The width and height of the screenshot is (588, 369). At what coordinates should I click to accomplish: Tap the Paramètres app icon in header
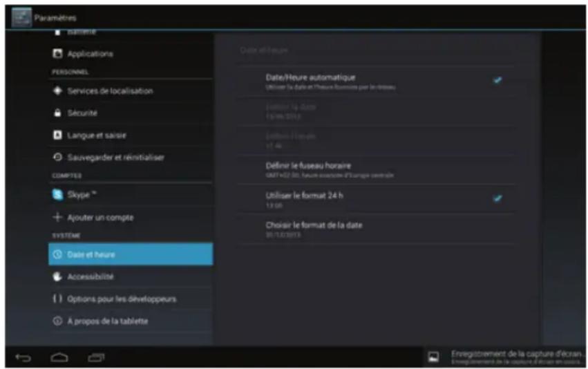21,18
